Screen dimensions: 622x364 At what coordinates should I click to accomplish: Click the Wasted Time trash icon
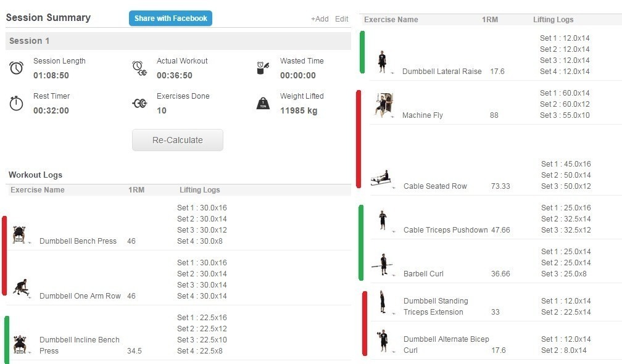point(263,68)
